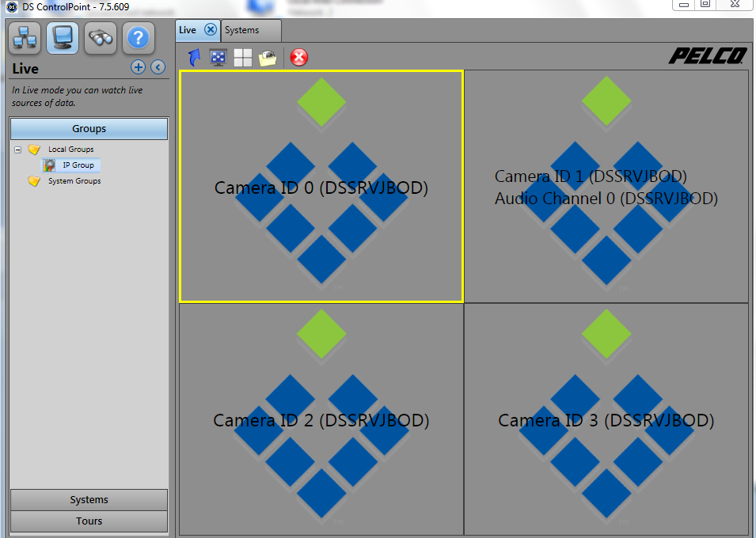
Task: Select the Camera ID 0 video pane
Action: tap(321, 187)
